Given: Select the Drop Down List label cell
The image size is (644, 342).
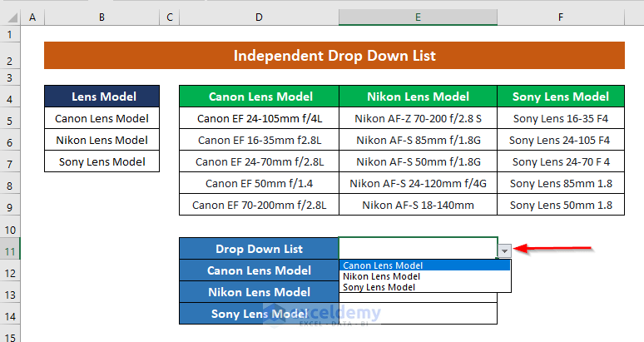Looking at the screenshot, I should (x=259, y=249).
